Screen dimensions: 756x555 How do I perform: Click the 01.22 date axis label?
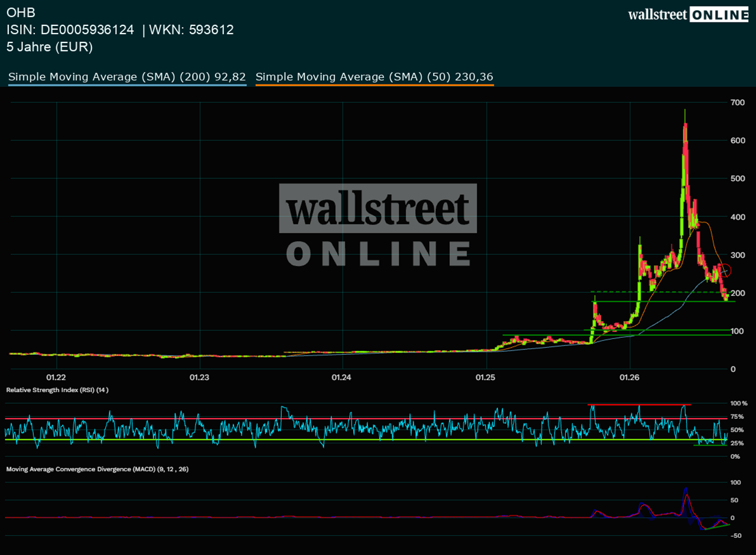pyautogui.click(x=56, y=377)
